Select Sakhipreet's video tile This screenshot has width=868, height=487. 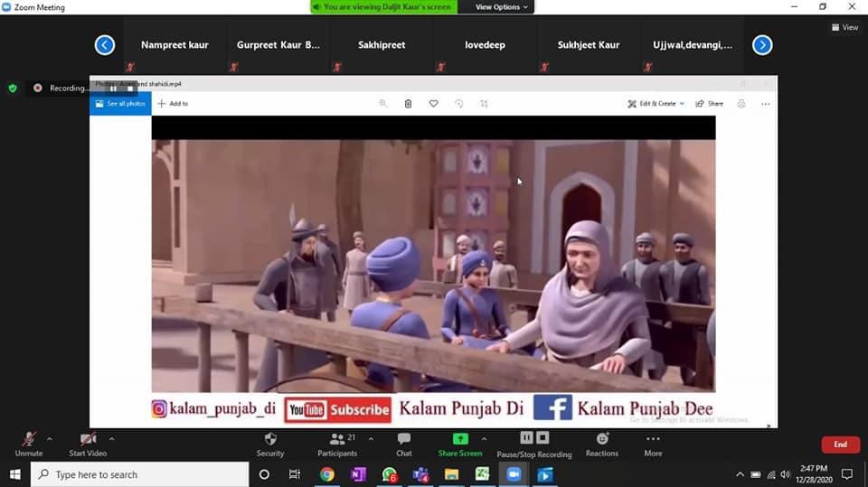pyautogui.click(x=382, y=45)
